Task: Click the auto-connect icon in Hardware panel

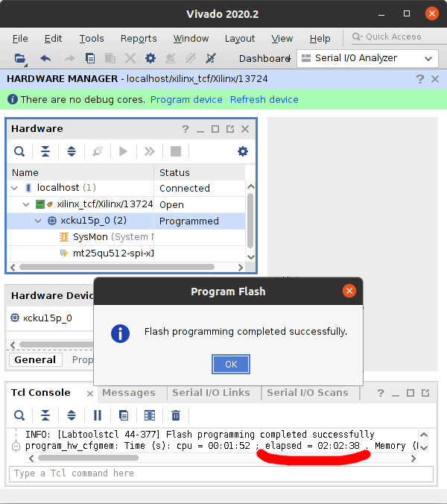Action: pyautogui.click(x=98, y=151)
